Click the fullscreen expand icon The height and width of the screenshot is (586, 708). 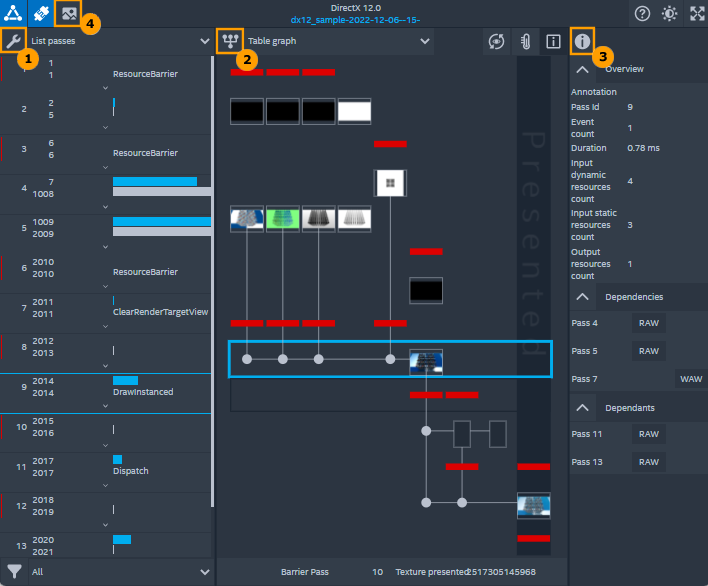(x=697, y=14)
